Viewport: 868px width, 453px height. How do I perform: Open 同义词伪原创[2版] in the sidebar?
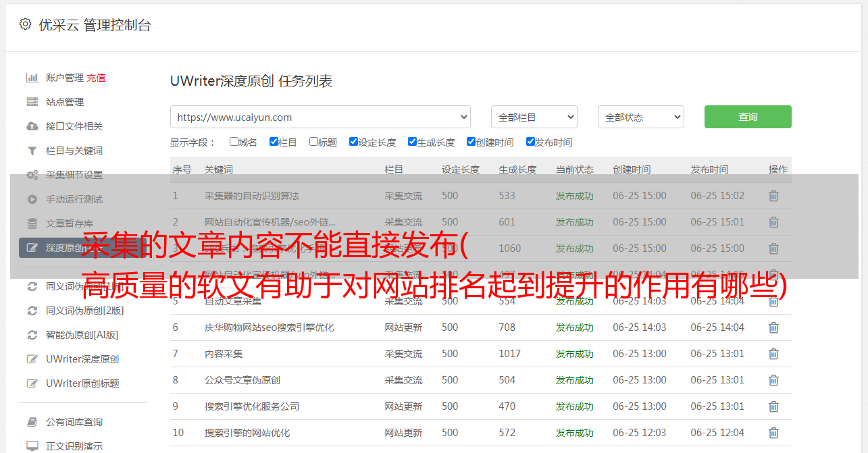coord(85,311)
